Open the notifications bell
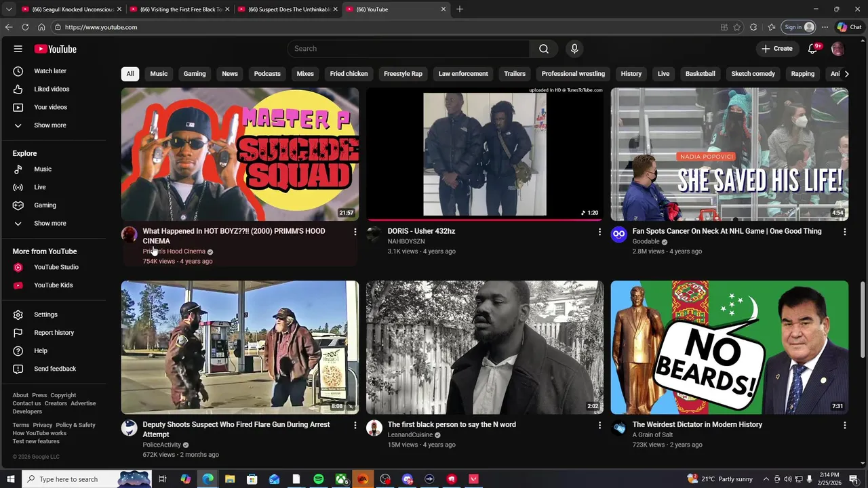Image resolution: width=868 pixels, height=488 pixels. 813,49
